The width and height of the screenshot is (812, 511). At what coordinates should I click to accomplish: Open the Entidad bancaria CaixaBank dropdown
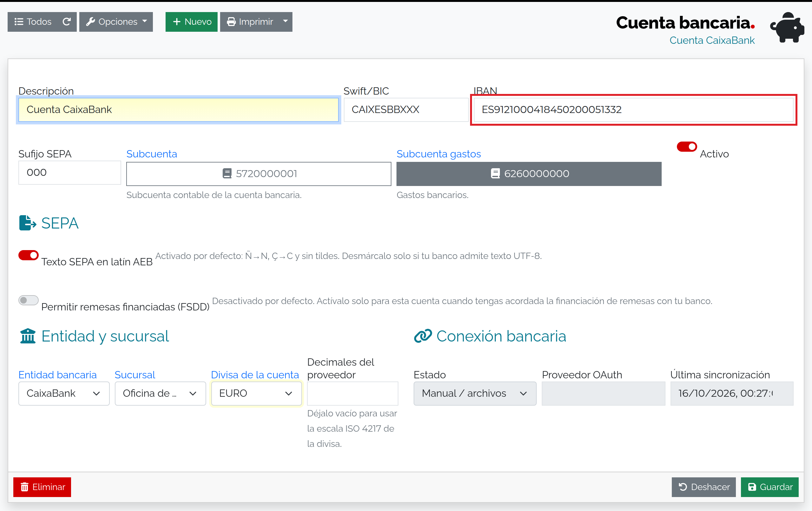tap(64, 393)
